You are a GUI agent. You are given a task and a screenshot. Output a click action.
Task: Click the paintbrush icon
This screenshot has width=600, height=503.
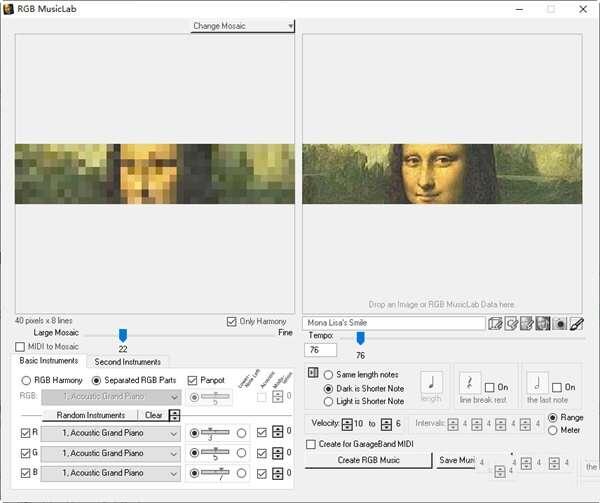tap(576, 324)
